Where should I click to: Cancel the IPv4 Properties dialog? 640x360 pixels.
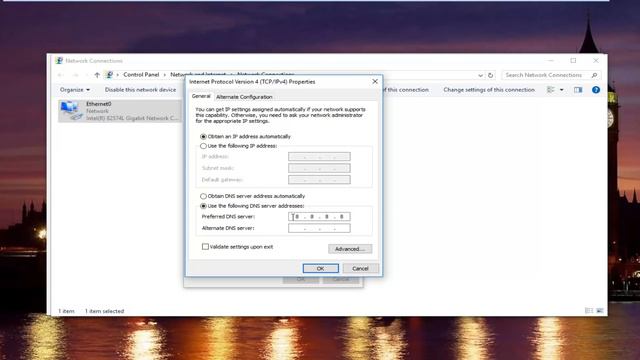click(360, 268)
